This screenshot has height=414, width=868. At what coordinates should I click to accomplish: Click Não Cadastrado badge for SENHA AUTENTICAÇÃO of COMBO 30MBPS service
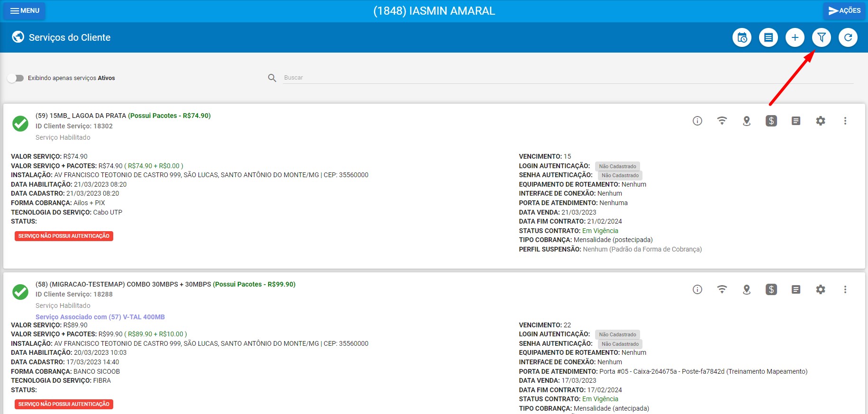click(620, 344)
